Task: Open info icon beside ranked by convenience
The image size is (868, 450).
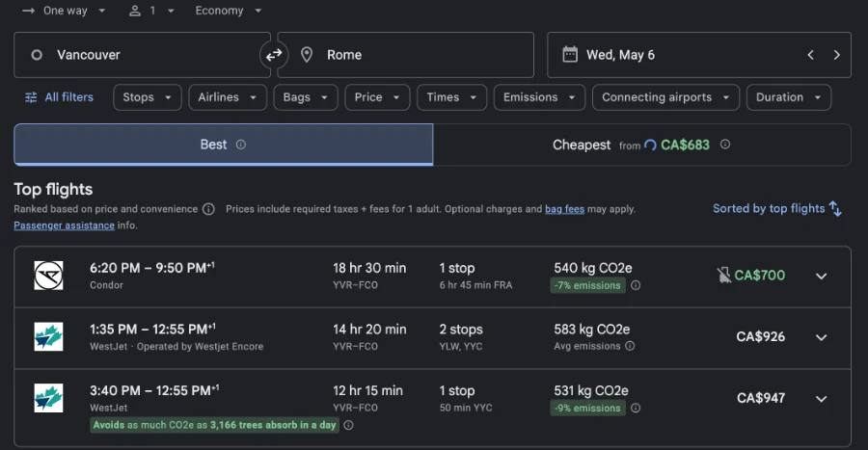Action: (208, 209)
